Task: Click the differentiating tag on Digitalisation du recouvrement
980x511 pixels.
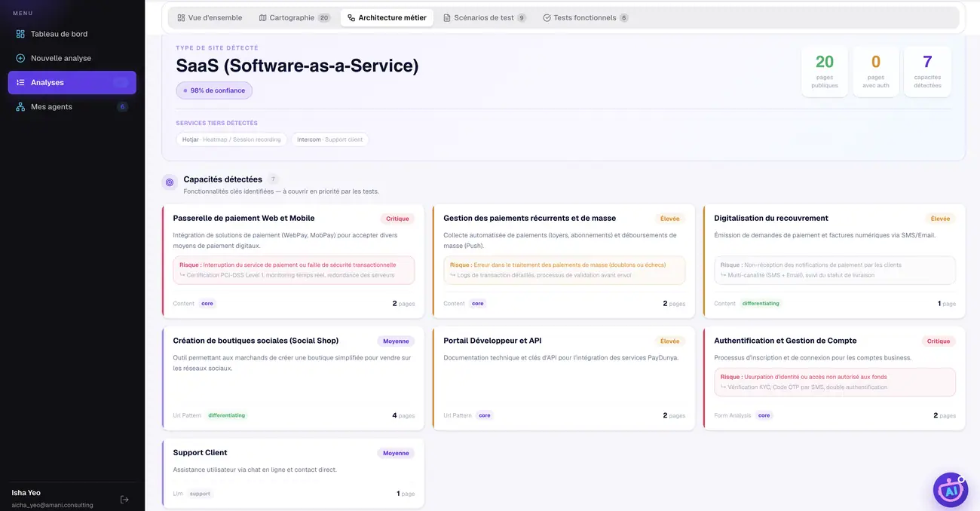Action: (x=761, y=303)
